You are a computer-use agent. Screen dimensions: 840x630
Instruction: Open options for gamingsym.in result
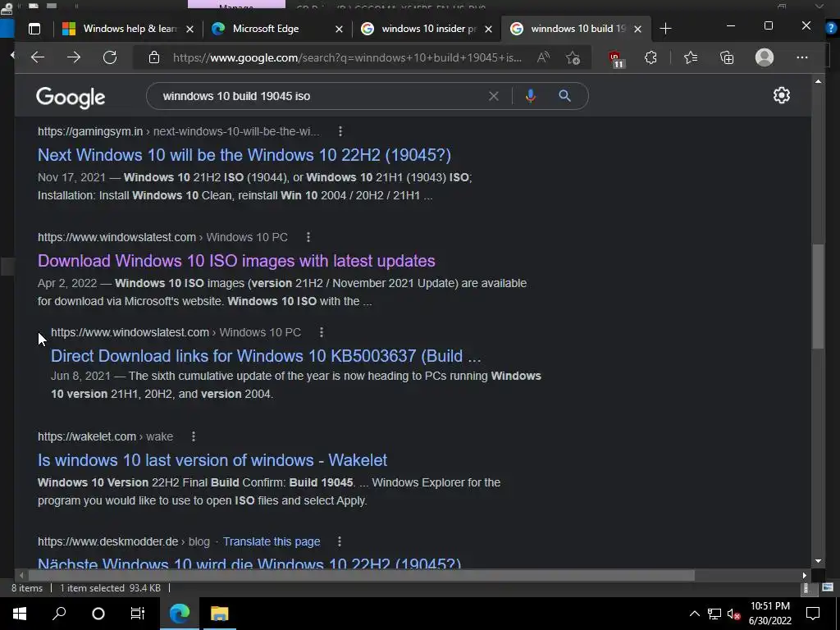click(x=340, y=131)
